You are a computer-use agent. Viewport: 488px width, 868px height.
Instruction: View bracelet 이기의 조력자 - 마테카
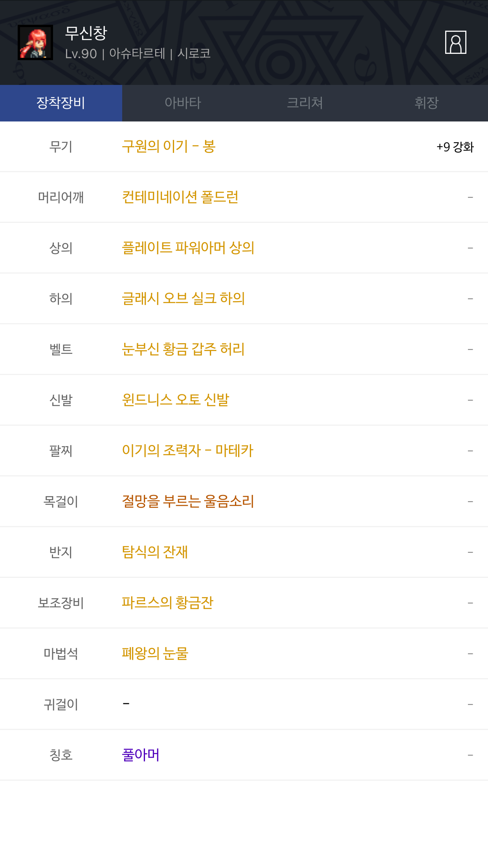(187, 451)
